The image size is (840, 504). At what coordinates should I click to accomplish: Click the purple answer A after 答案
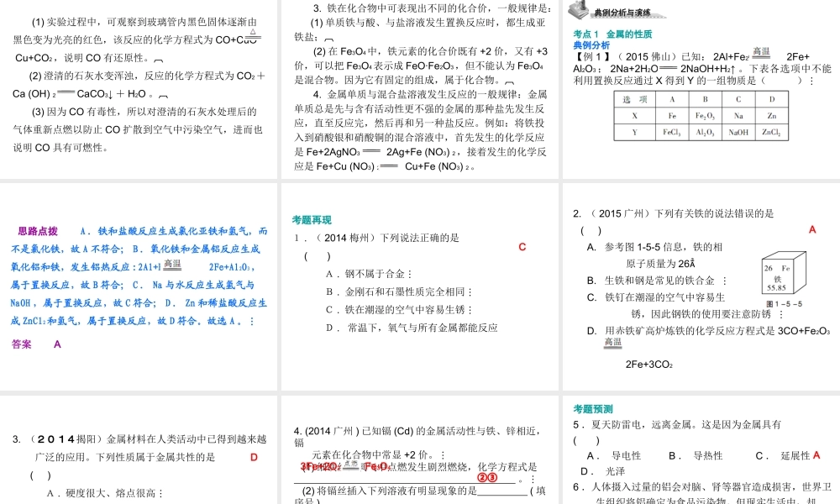57,344
